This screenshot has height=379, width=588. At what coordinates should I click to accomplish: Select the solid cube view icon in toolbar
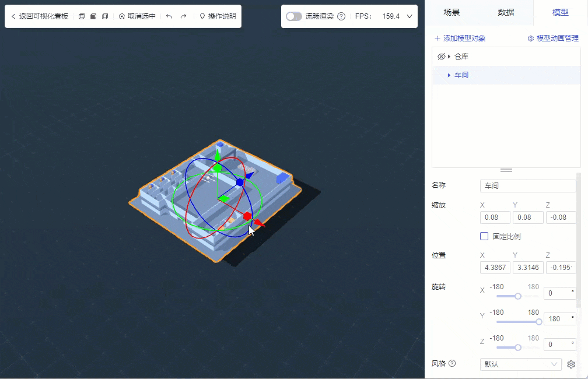tap(93, 16)
